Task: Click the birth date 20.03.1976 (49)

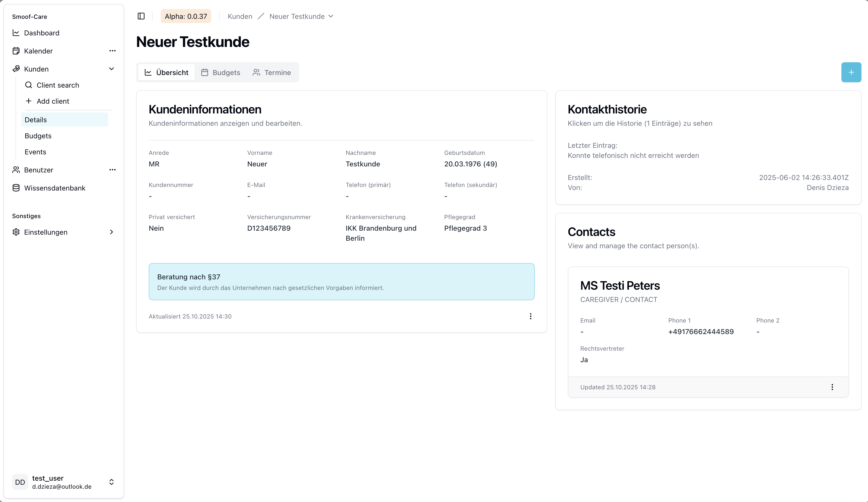Action: pos(470,164)
